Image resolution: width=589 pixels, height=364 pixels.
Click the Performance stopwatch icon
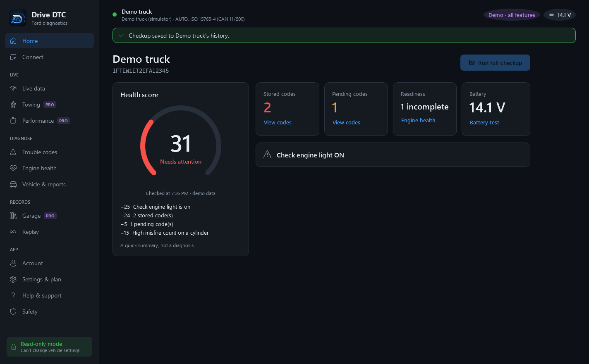pyautogui.click(x=13, y=121)
